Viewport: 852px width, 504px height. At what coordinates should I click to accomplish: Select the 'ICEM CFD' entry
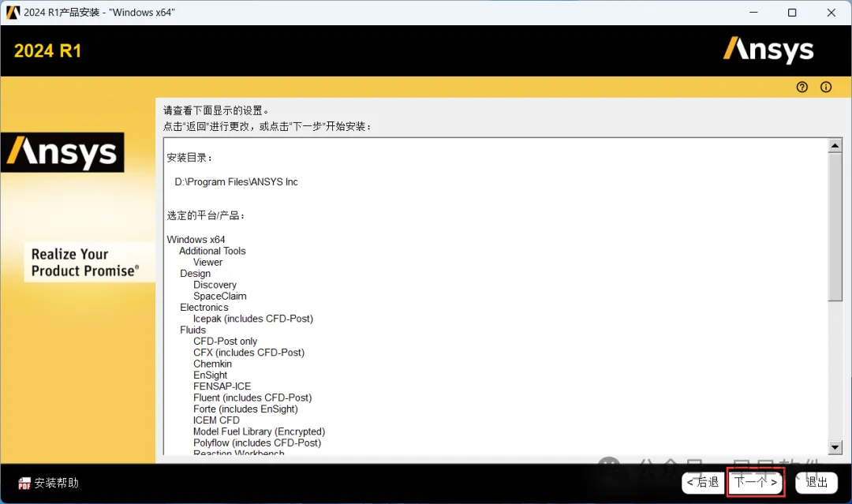pos(216,420)
